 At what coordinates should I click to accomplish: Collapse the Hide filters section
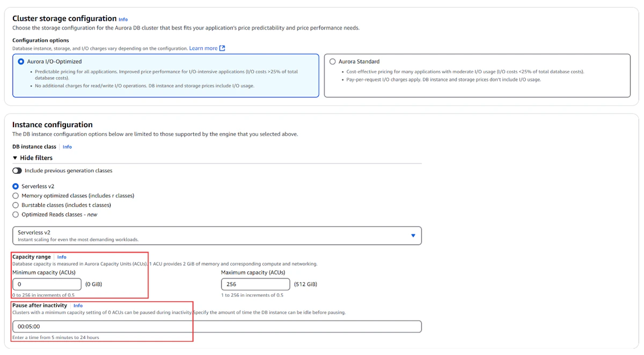pyautogui.click(x=32, y=158)
